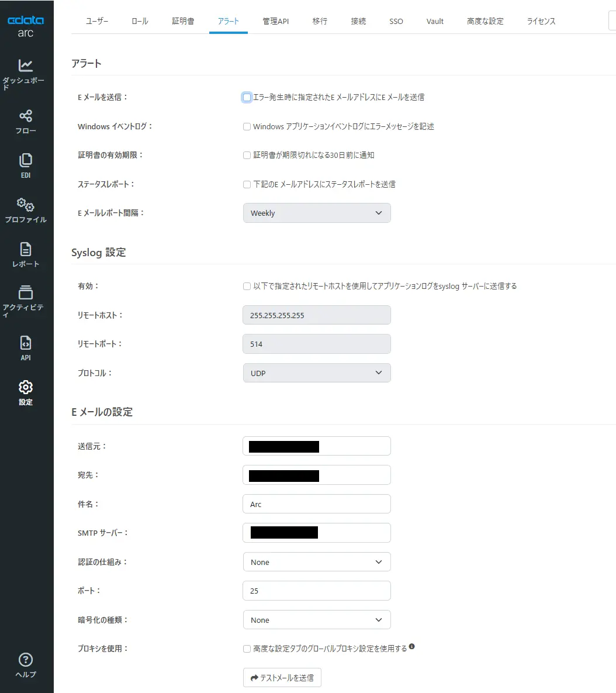
Task: Click the ポート field showing 25
Action: [317, 591]
